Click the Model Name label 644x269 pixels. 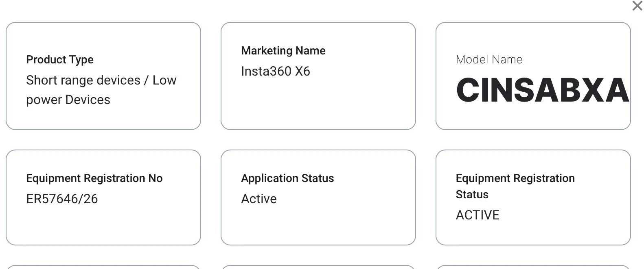pyautogui.click(x=489, y=60)
